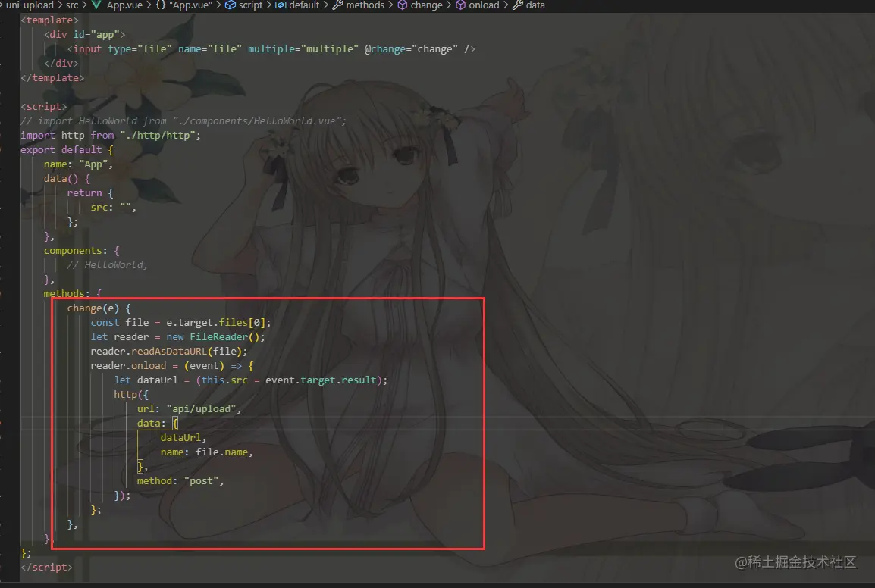This screenshot has width=875, height=588.
Task: Click the cube icon beside onload
Action: click(460, 5)
